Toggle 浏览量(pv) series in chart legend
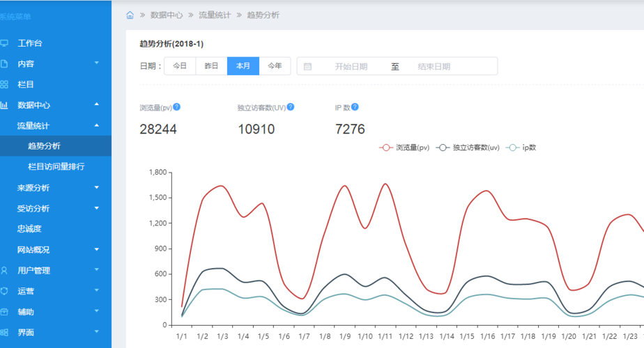Viewport: 644px width, 348px height. click(x=404, y=148)
